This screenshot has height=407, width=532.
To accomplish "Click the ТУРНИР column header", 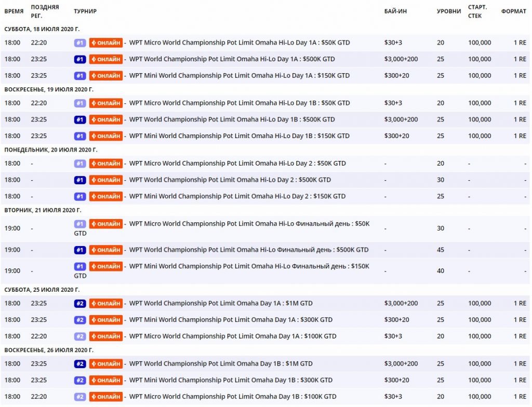I will 85,11.
